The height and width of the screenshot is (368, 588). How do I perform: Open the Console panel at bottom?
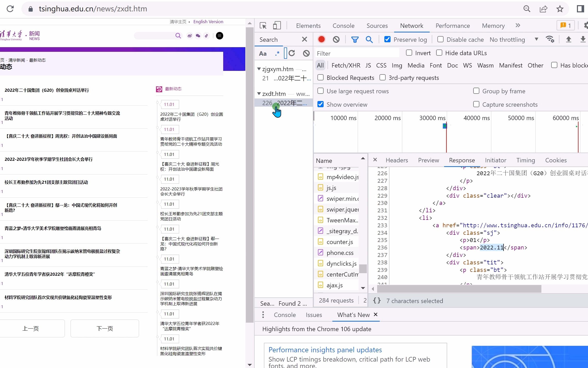coord(285,315)
